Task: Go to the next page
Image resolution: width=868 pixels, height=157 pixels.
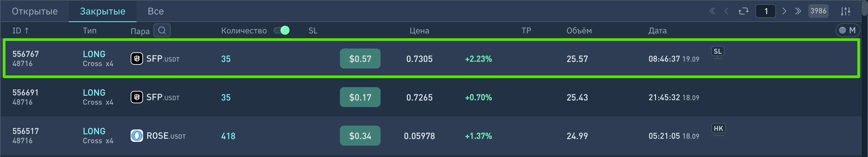Action: point(784,11)
